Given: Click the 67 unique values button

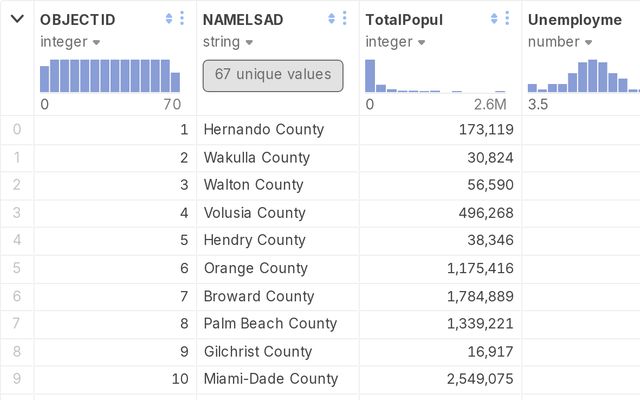Looking at the screenshot, I should 273,75.
